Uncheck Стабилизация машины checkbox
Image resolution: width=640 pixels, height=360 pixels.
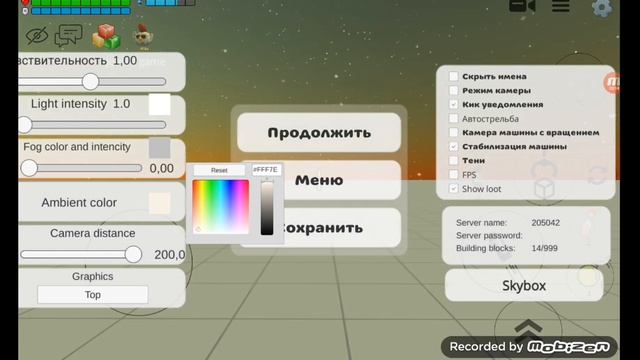(x=453, y=146)
